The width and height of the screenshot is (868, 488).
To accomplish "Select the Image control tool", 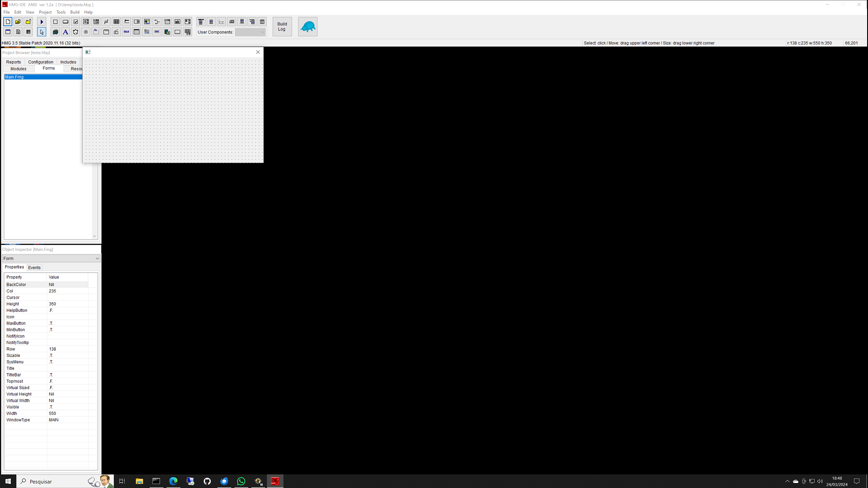I will coord(147,22).
